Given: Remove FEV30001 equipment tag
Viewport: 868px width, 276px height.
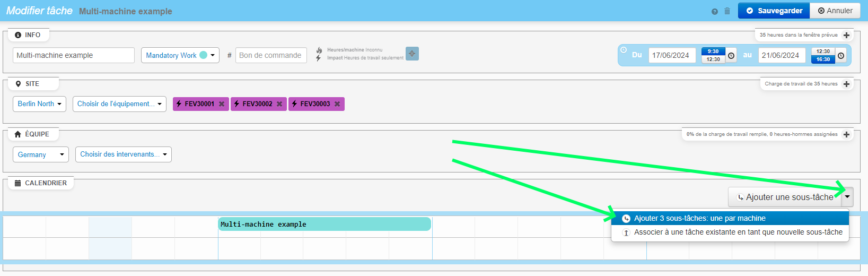Looking at the screenshot, I should click(222, 104).
